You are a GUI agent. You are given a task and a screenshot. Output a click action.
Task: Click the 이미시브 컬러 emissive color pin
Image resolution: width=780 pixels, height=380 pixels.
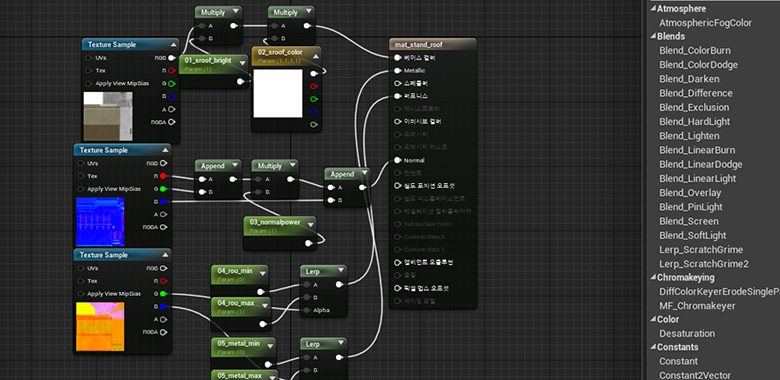tap(397, 121)
